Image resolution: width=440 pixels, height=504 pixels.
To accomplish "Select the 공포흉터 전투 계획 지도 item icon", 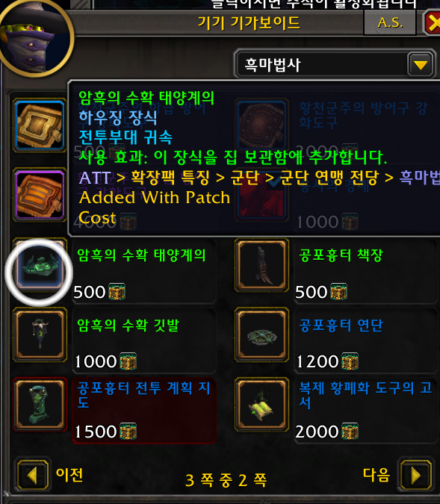I will pyautogui.click(x=40, y=405).
